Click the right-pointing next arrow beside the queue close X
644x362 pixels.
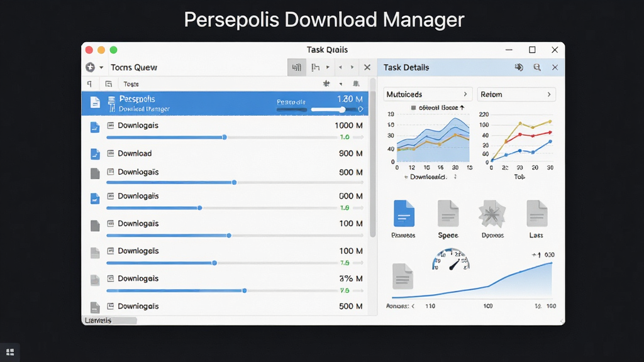pos(352,67)
